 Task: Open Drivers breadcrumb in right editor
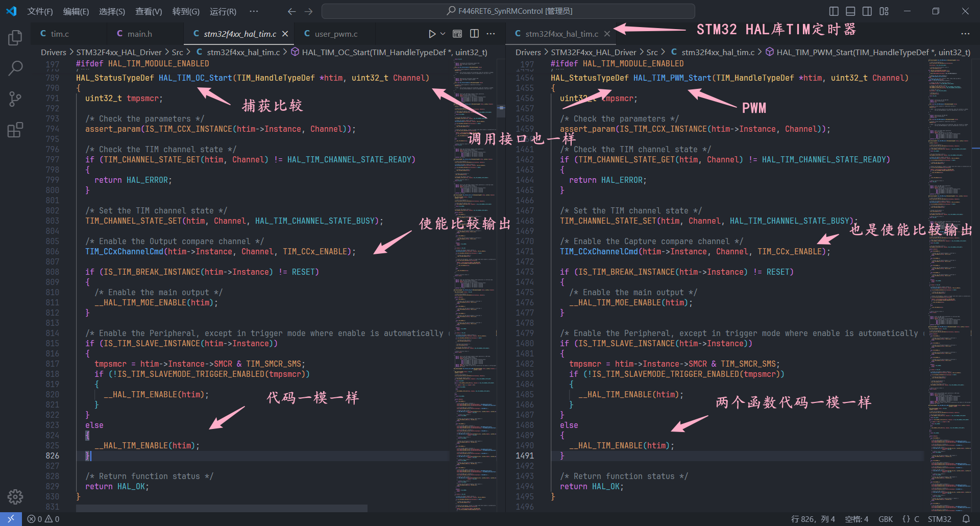tap(528, 52)
